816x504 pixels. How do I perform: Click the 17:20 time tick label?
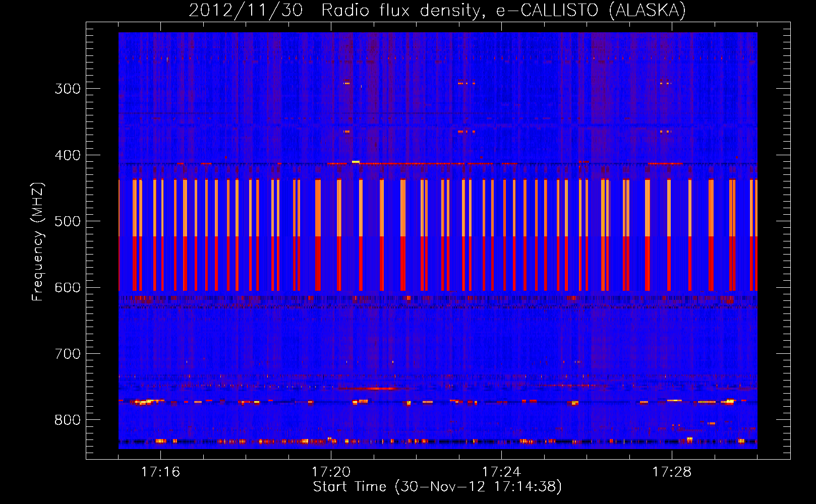pyautogui.click(x=331, y=472)
